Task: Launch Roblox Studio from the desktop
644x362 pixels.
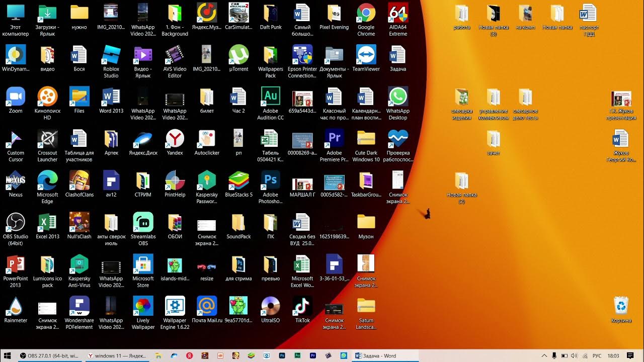Action: (111, 61)
